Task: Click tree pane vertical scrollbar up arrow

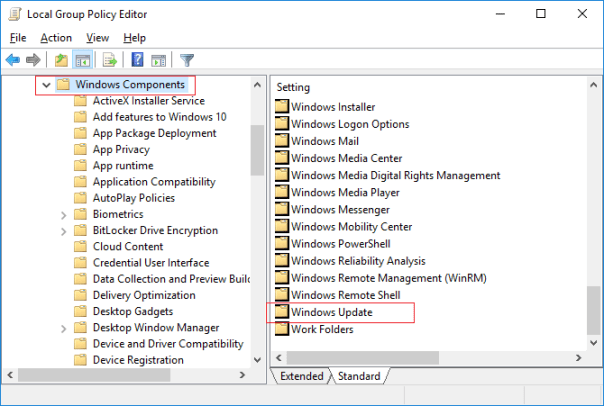Action: click(x=258, y=85)
